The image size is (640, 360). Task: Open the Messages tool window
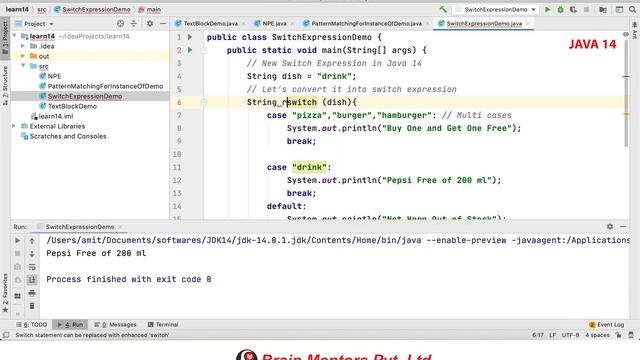point(116,324)
